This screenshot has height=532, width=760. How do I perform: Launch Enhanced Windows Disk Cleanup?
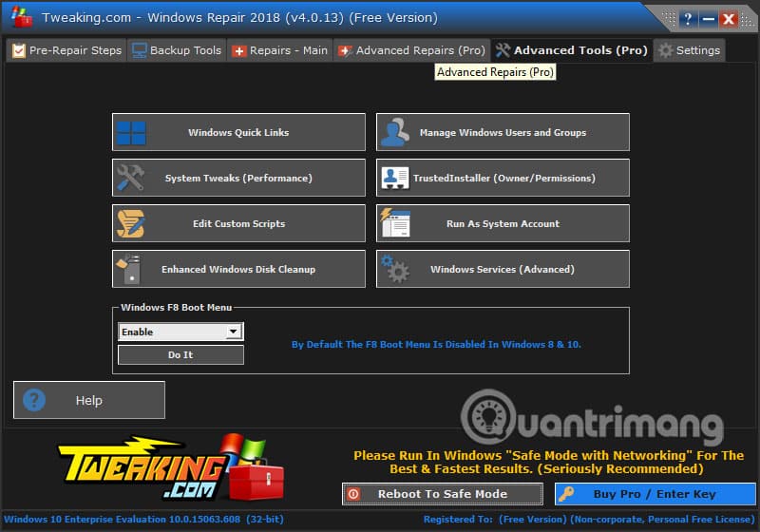pyautogui.click(x=238, y=269)
